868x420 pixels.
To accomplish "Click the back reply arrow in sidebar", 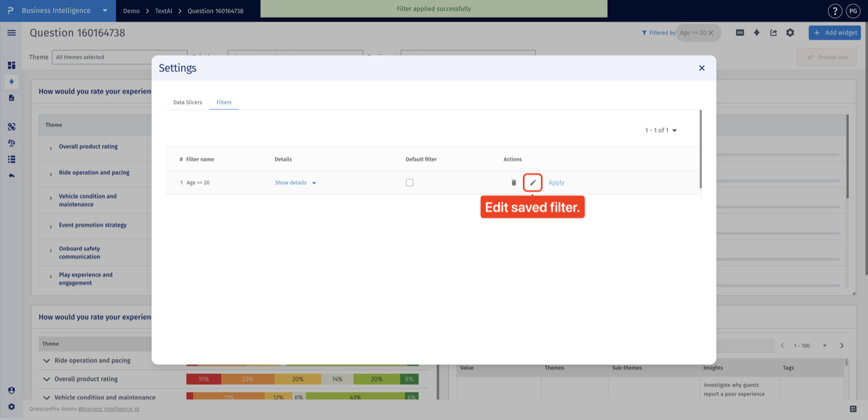I will coord(12,176).
